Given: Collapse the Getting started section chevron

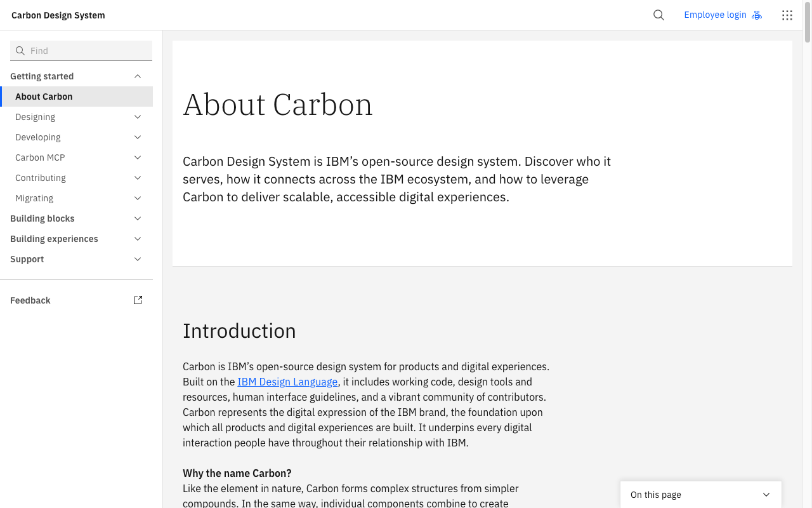Looking at the screenshot, I should point(138,76).
